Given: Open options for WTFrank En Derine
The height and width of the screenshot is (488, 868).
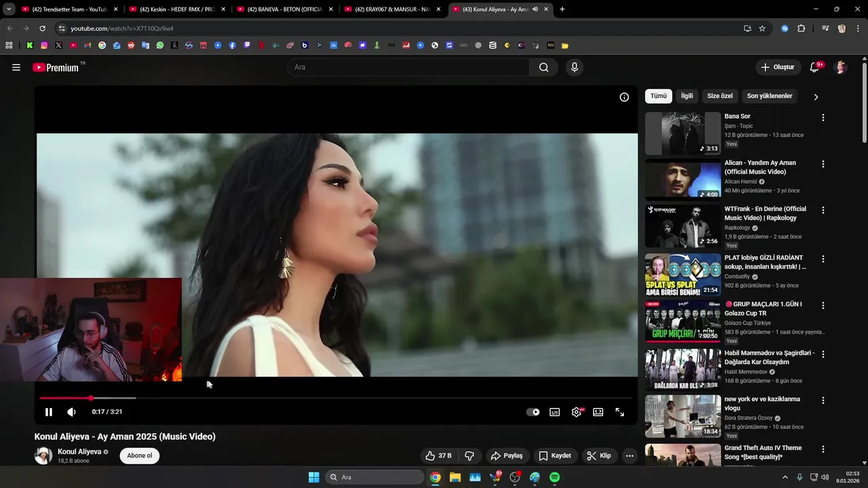Looking at the screenshot, I should click(823, 210).
